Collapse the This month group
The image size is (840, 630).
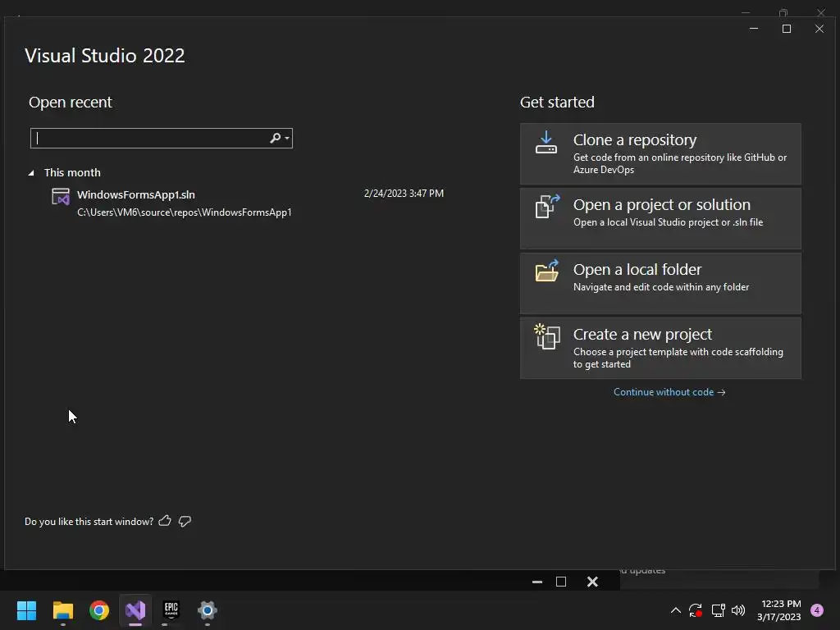tap(31, 172)
